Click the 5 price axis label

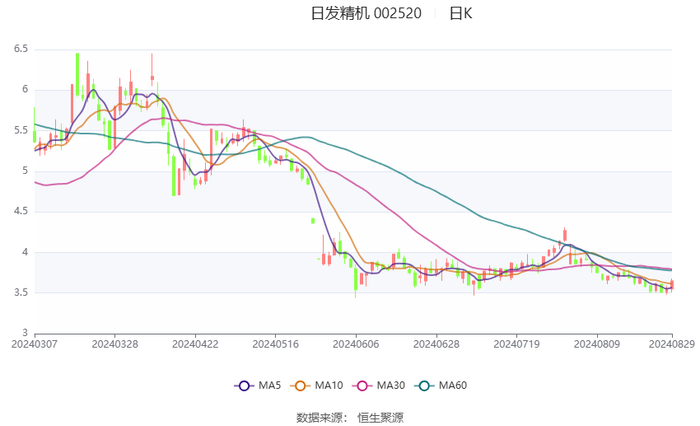coord(25,171)
